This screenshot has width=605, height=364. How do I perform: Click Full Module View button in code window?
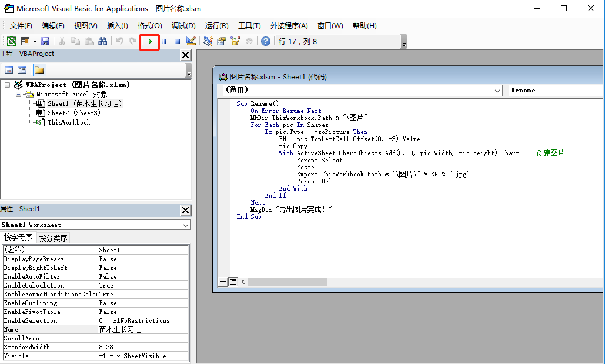[233, 282]
